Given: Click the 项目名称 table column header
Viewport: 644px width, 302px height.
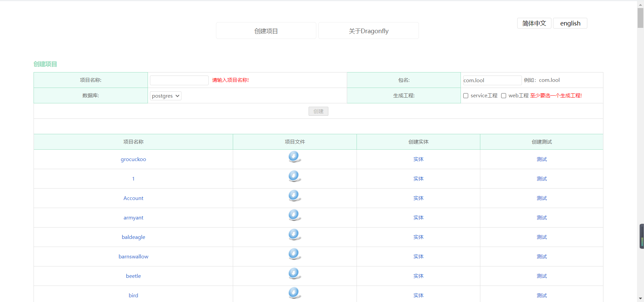Looking at the screenshot, I should (x=133, y=142).
